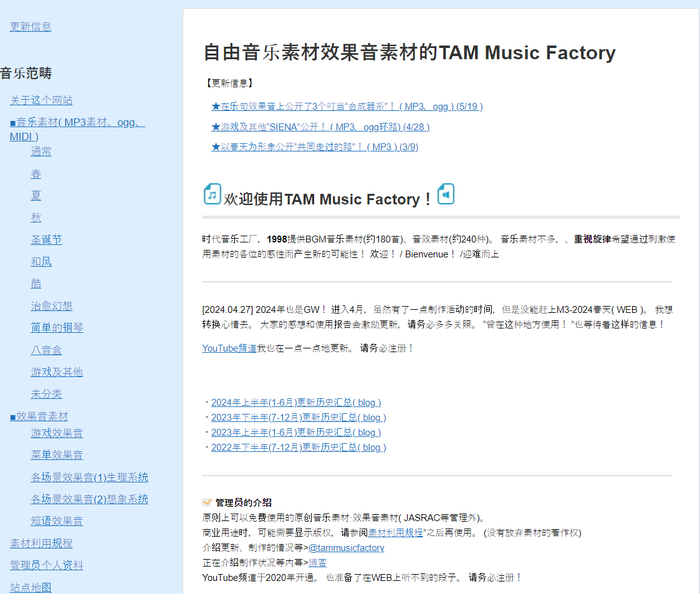The height and width of the screenshot is (594, 700).
Task: Click the speaker sound file icon
Action: click(446, 194)
